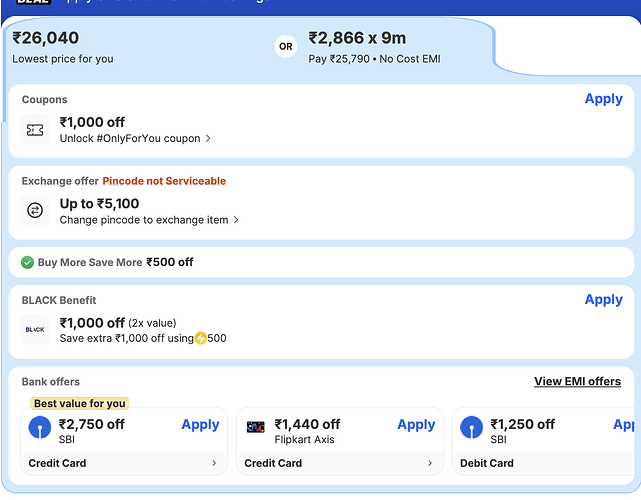Open the View EMI offers link
The image size is (641, 500).
pos(577,381)
